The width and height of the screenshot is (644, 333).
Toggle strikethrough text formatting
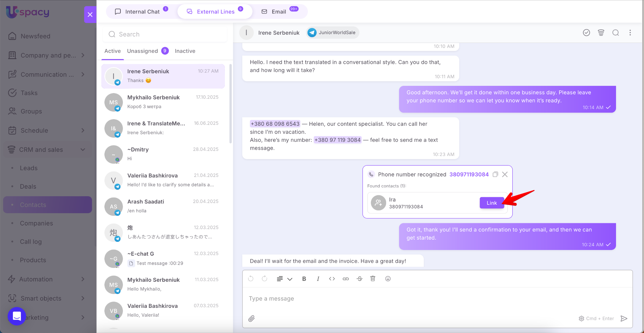(359, 279)
